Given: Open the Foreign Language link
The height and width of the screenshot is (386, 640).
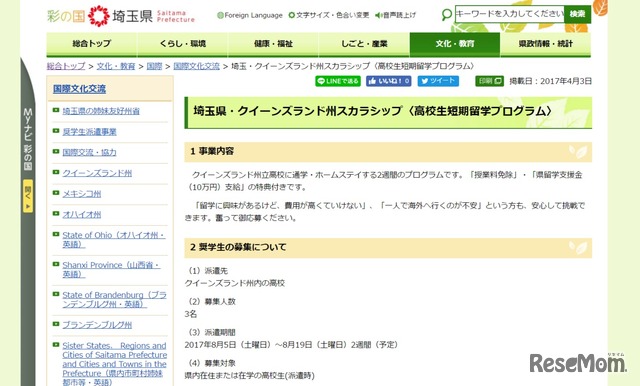Looking at the screenshot, I should 250,15.
